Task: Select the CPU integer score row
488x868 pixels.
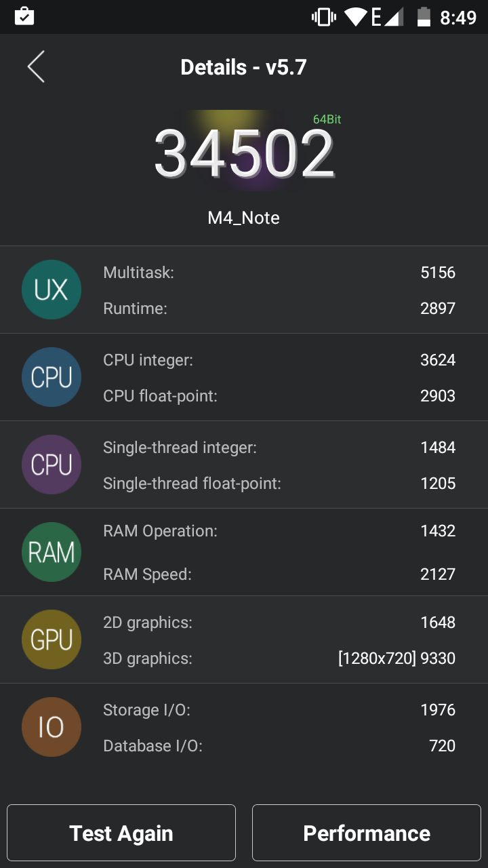Action: pos(278,360)
